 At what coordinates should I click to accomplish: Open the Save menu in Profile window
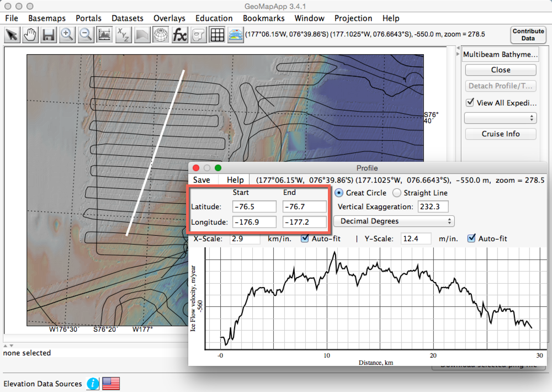pos(201,180)
